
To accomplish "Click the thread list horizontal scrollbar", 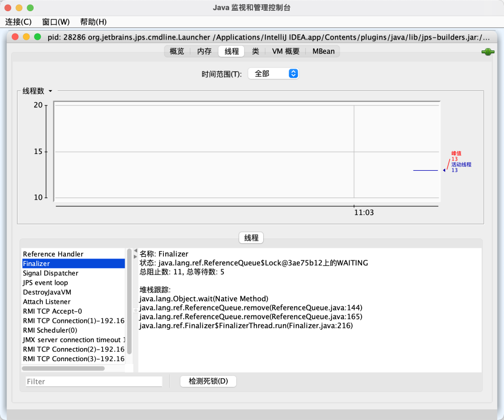I will (63, 368).
